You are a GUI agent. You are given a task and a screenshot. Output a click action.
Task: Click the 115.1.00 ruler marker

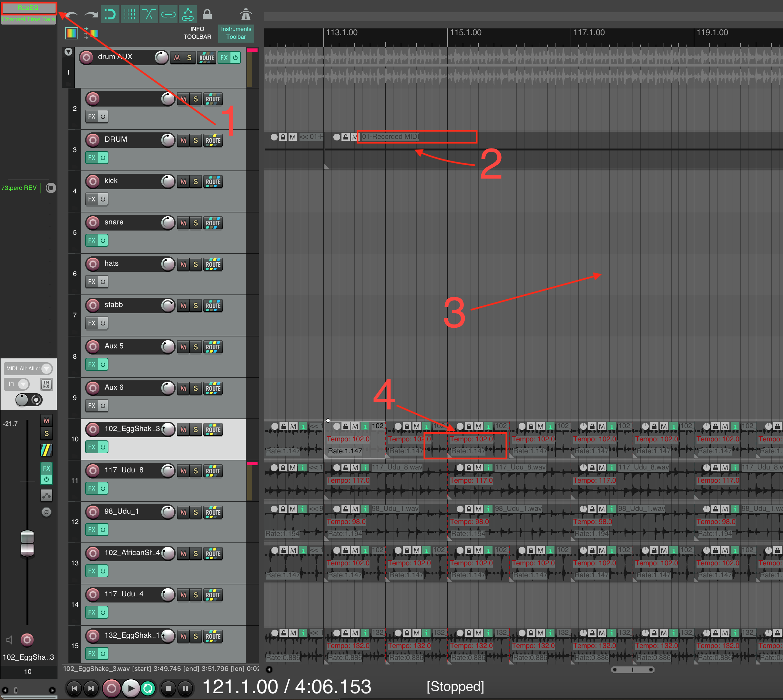[465, 33]
